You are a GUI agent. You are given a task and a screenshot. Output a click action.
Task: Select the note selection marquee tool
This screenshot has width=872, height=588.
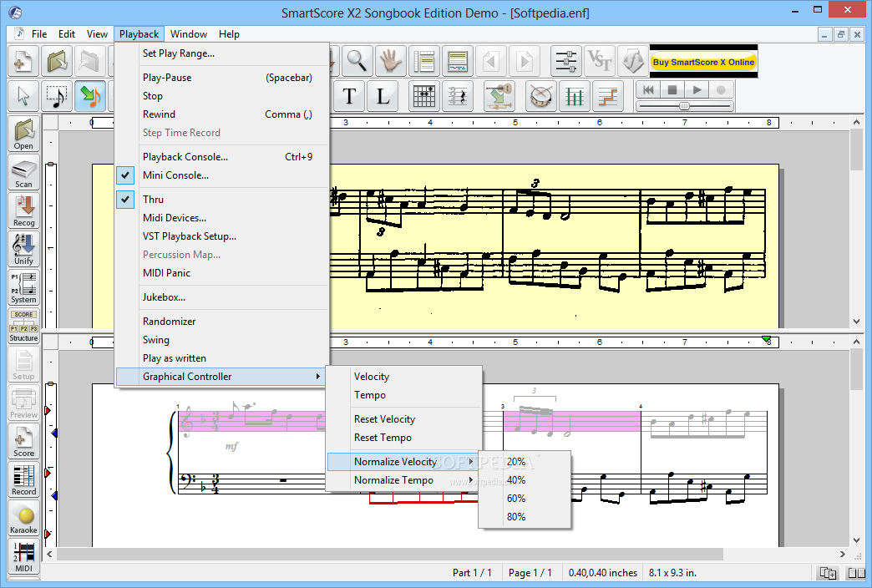pyautogui.click(x=56, y=96)
